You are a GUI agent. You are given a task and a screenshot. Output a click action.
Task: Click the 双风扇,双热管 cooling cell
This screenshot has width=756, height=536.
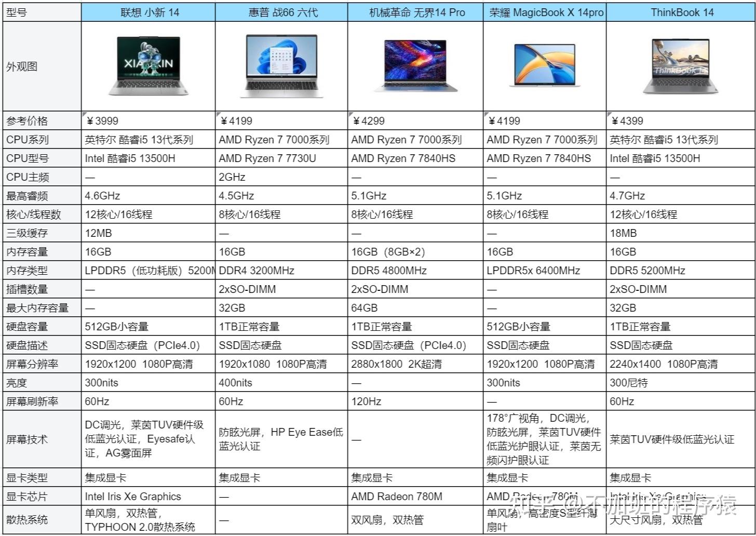pyautogui.click(x=416, y=520)
